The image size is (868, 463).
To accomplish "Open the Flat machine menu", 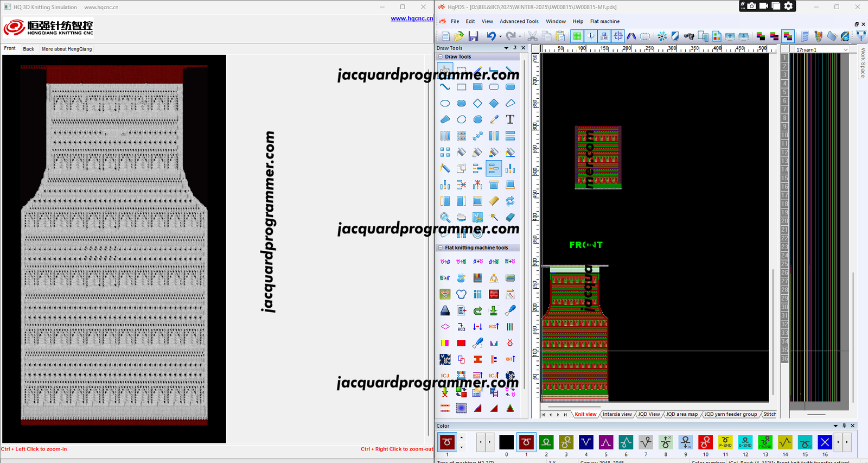I will click(604, 22).
